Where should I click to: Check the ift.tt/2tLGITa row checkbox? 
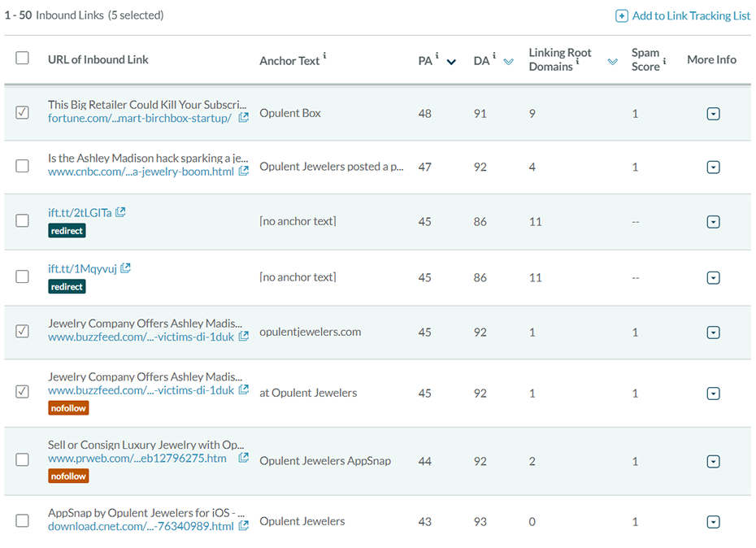tap(22, 220)
